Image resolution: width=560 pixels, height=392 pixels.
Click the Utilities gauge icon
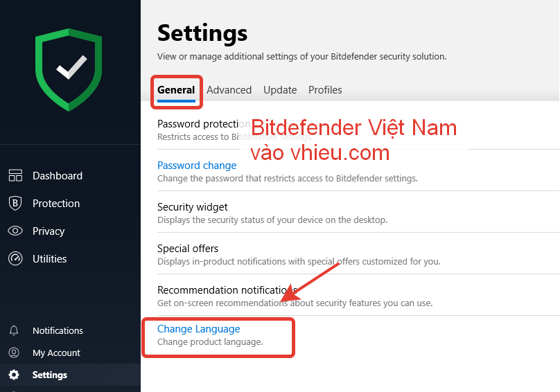[15, 258]
